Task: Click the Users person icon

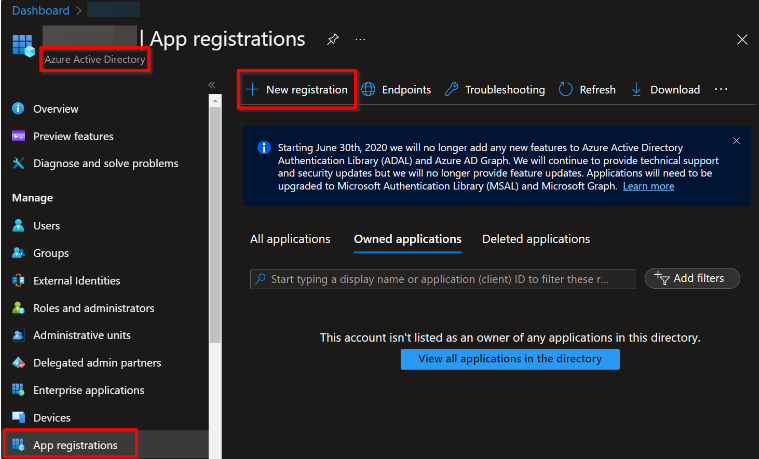Action: pyautogui.click(x=18, y=226)
